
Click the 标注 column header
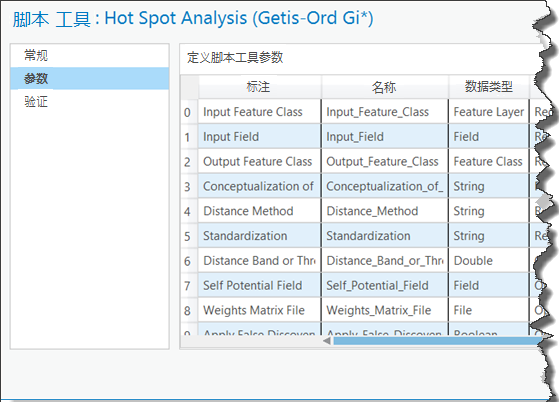[x=260, y=87]
